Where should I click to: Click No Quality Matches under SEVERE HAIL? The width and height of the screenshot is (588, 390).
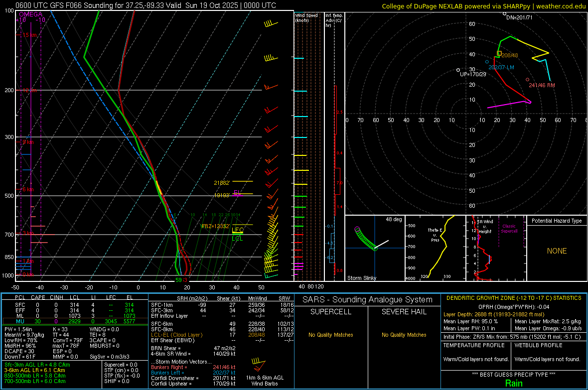pyautogui.click(x=404, y=335)
